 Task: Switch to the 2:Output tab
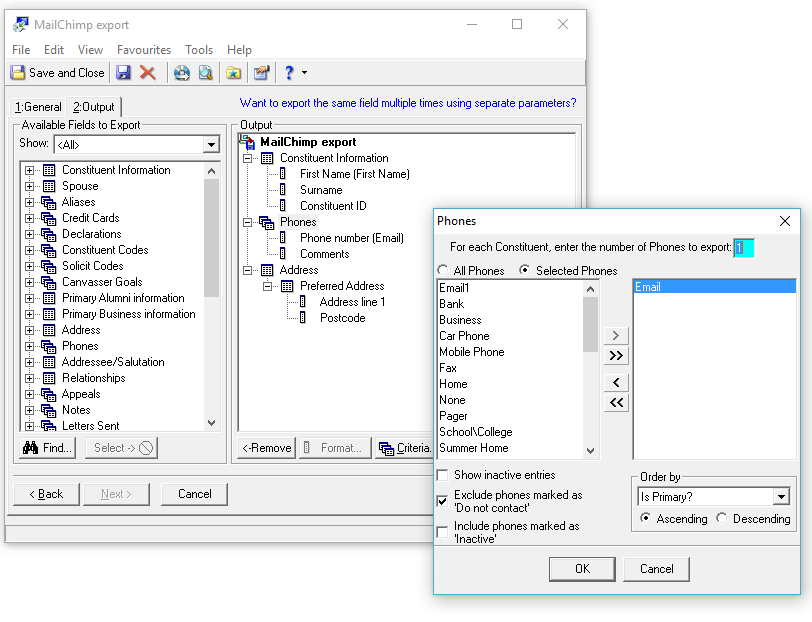click(94, 107)
